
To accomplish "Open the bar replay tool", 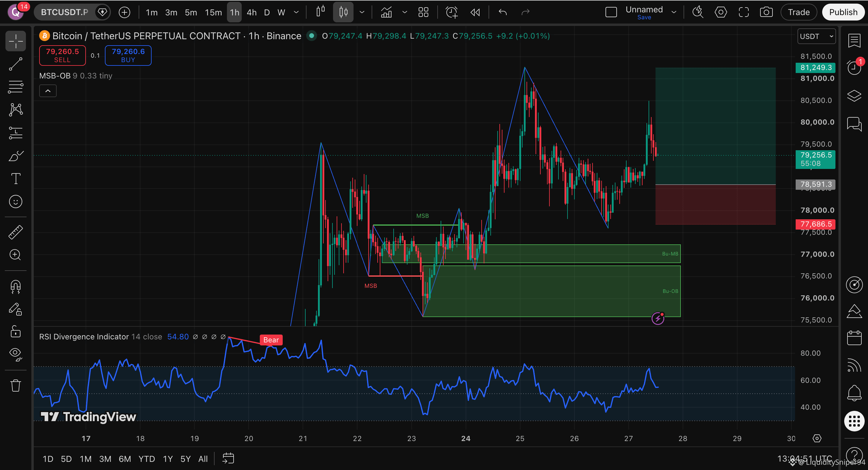I will [475, 12].
